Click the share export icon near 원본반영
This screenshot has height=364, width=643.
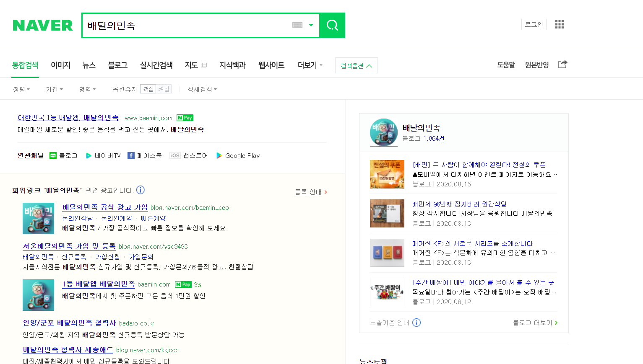(x=562, y=64)
